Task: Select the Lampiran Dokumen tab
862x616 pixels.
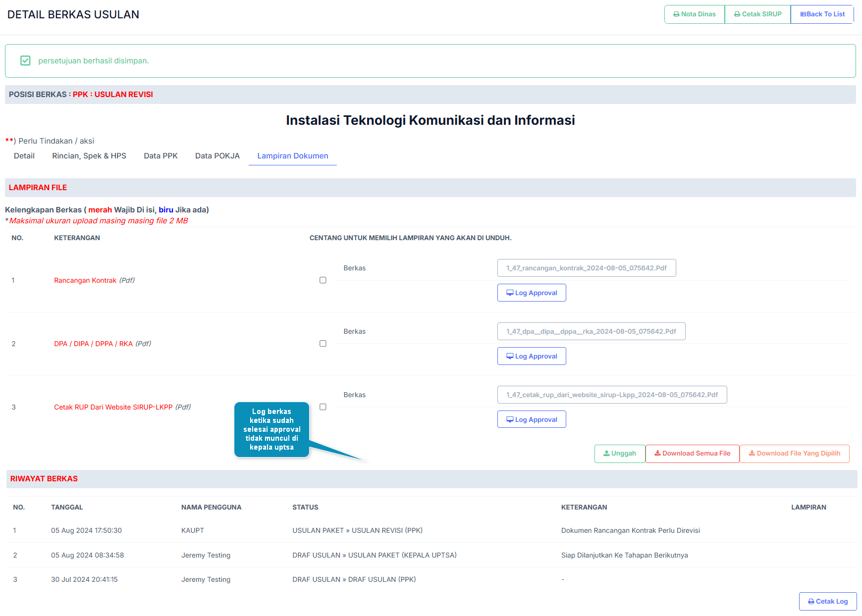Action: click(x=292, y=156)
